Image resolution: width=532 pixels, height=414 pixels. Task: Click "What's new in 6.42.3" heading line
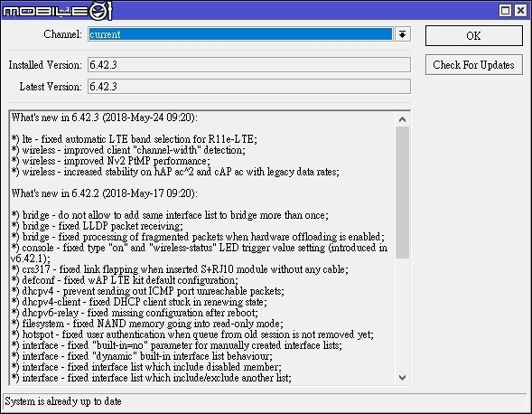tap(104, 118)
